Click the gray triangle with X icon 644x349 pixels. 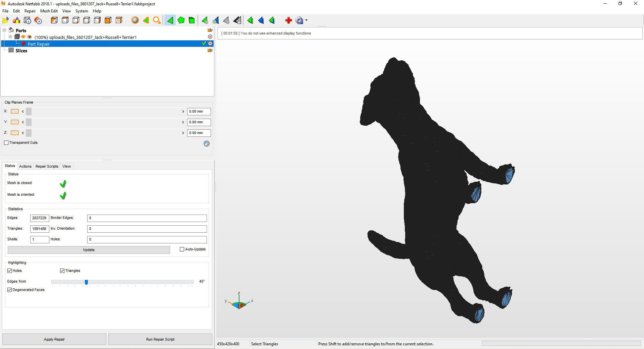[x=226, y=20]
